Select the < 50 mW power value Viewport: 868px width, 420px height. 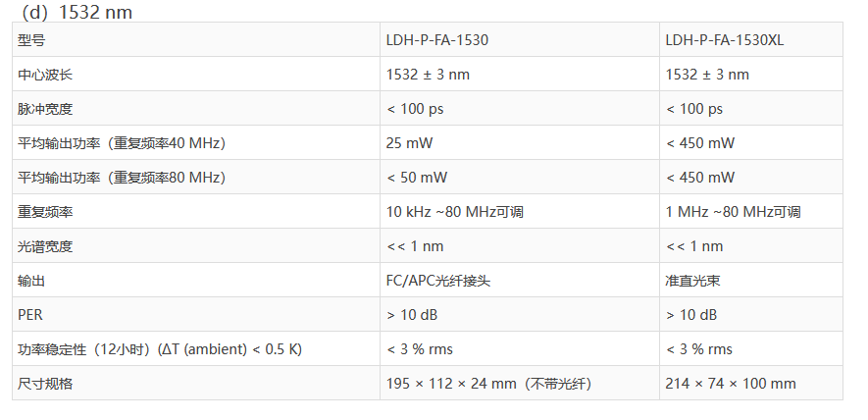coord(417,178)
